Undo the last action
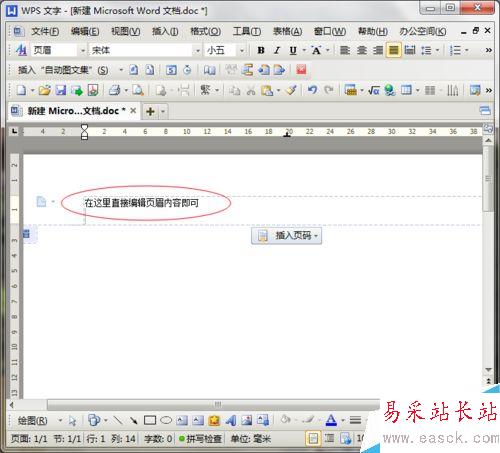This screenshot has width=500, height=453. coord(312,90)
